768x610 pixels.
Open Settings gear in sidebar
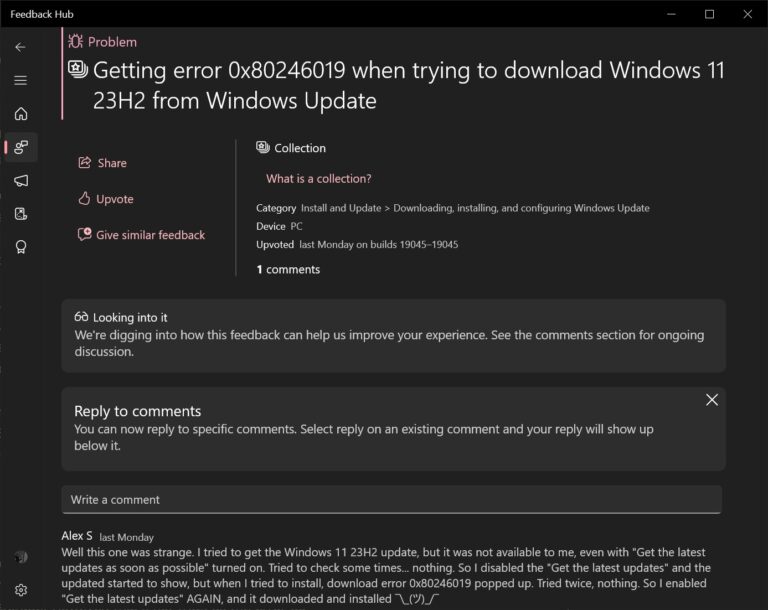[x=21, y=590]
